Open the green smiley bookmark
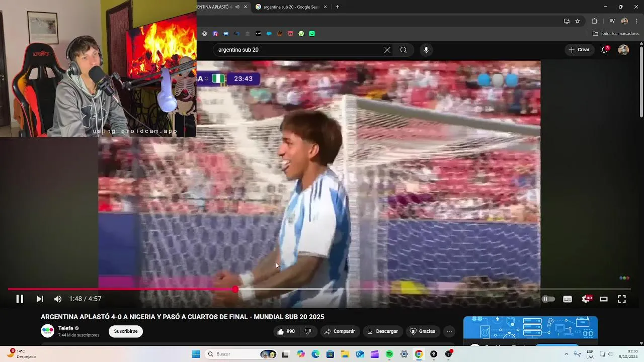This screenshot has width=644, height=362. [x=312, y=34]
